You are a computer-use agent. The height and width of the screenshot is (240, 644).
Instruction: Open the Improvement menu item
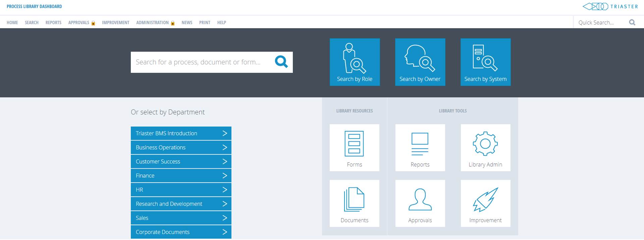[x=116, y=22]
